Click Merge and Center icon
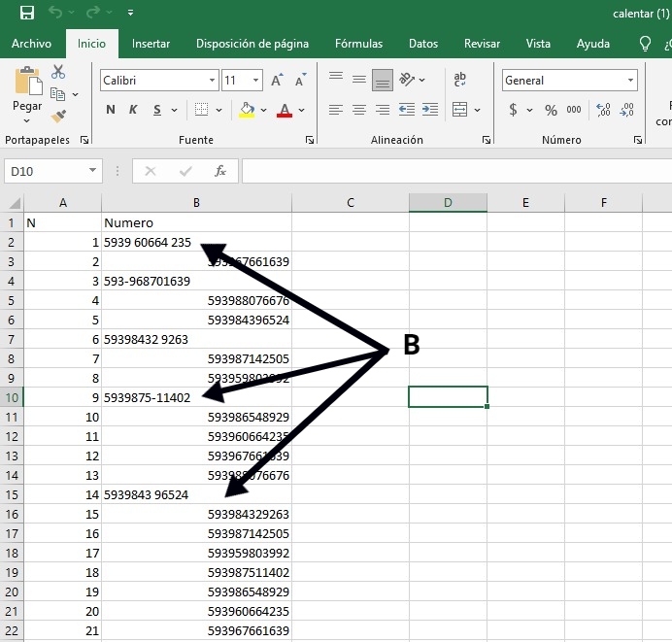 460,110
